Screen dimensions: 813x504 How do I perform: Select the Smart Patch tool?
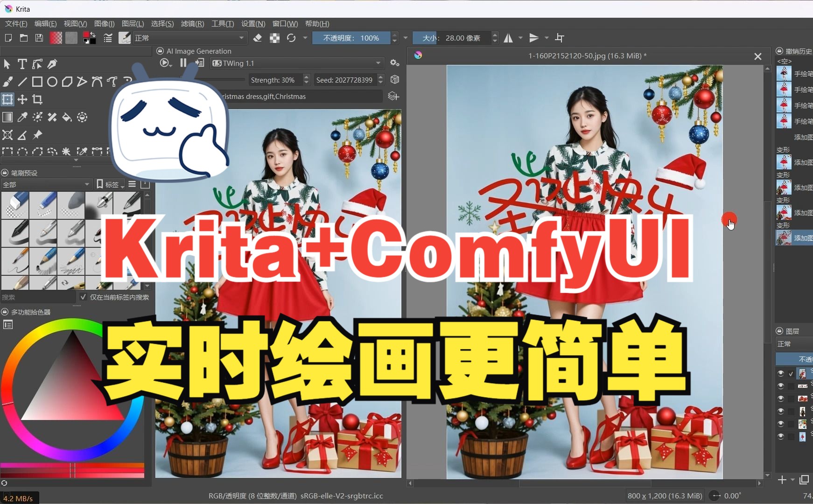tap(52, 117)
